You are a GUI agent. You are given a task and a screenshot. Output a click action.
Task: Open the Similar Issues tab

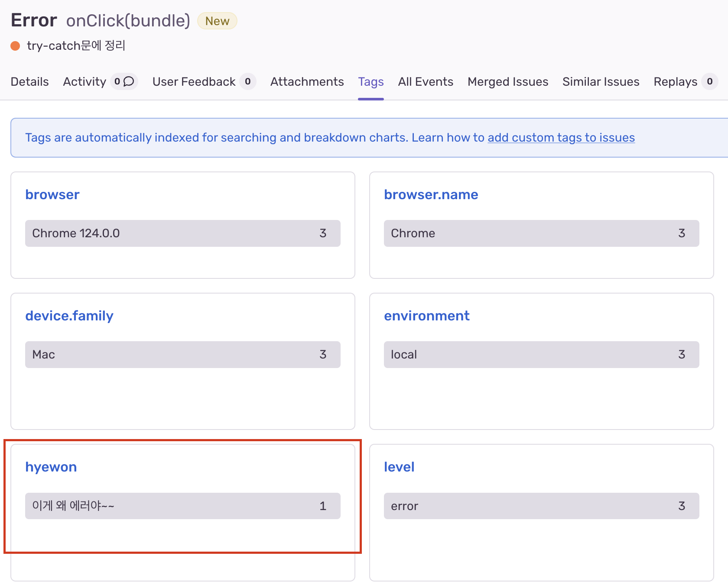pyautogui.click(x=601, y=81)
